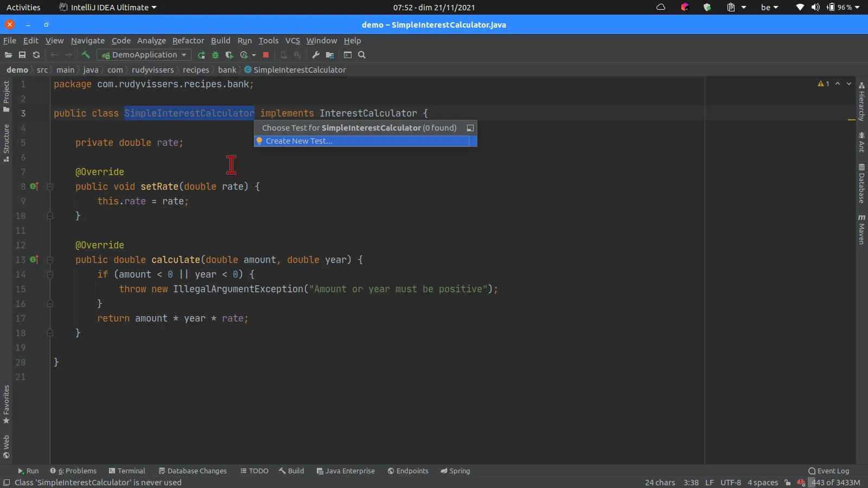
Task: Click the 'bank' breadcrumb in navigation bar
Action: 227,70
